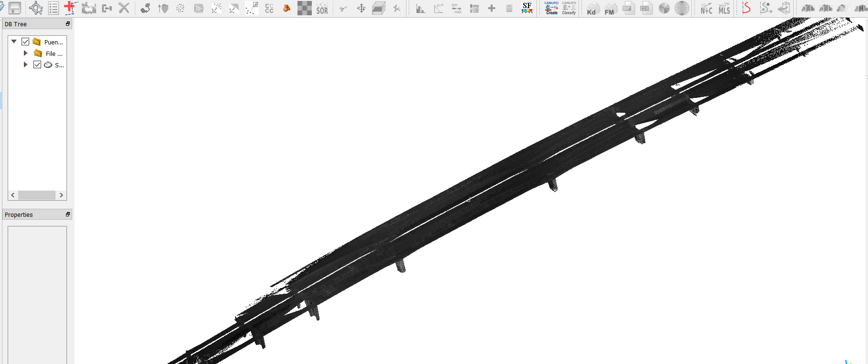Expand the S... cloud tree node
Image resolution: width=868 pixels, height=364 pixels.
26,65
